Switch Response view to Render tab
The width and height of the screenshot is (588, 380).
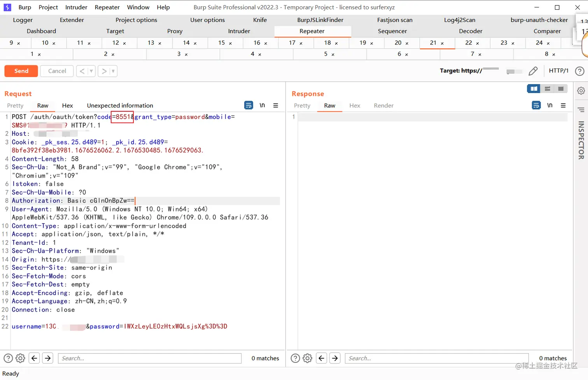click(383, 106)
